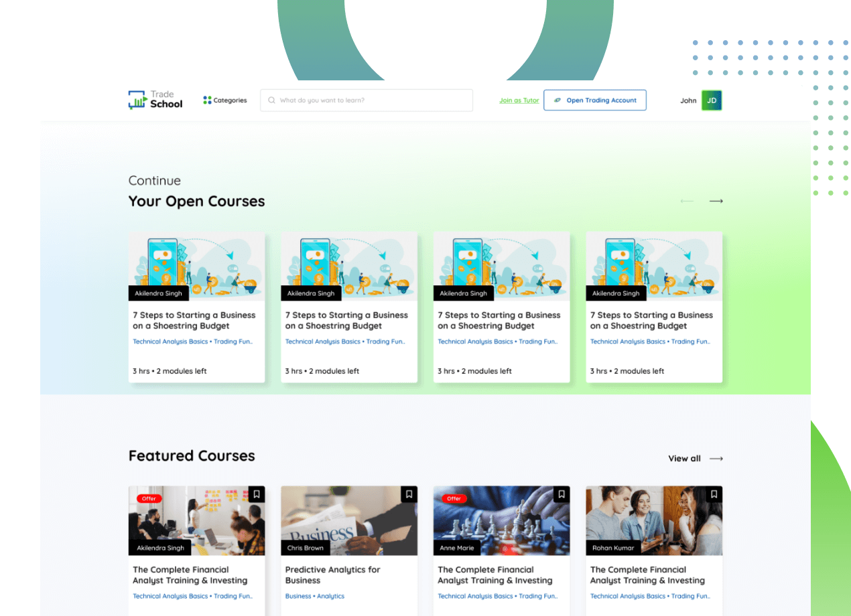Click the Anne Marie author label
The image size is (851, 616).
457,548
